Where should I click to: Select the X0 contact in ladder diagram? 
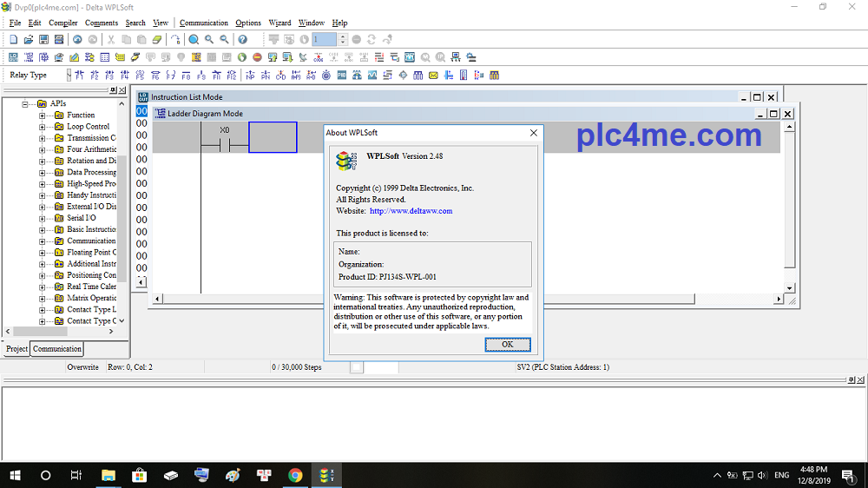224,142
